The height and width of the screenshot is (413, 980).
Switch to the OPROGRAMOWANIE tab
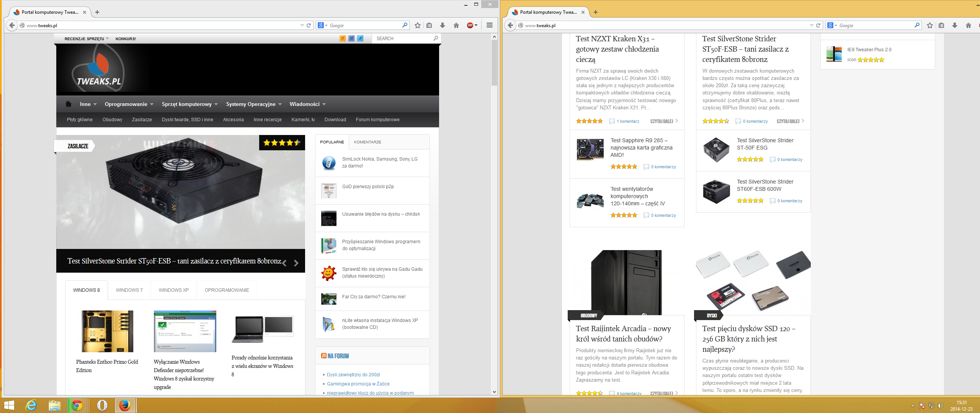(227, 290)
